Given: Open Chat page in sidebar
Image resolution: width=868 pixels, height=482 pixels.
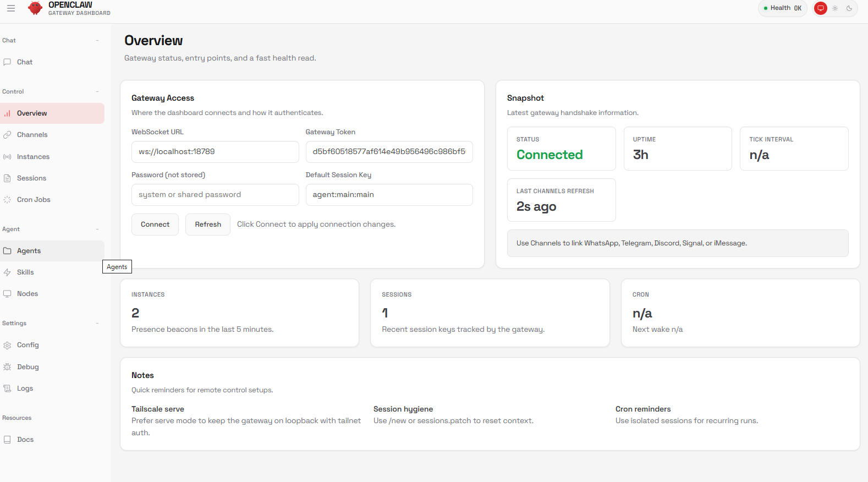Looking at the screenshot, I should pos(52,62).
